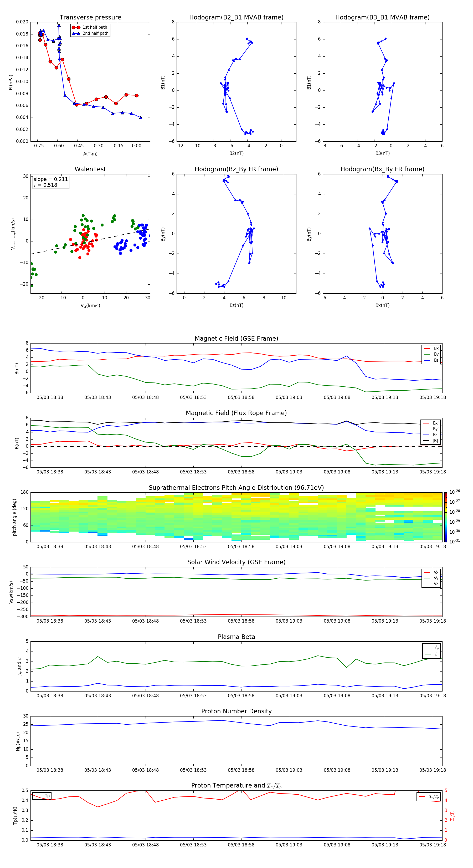Image resolution: width=473 pixels, height=868 pixels.
Task: Click the 'Proton Number Density' title
Action: (236, 711)
